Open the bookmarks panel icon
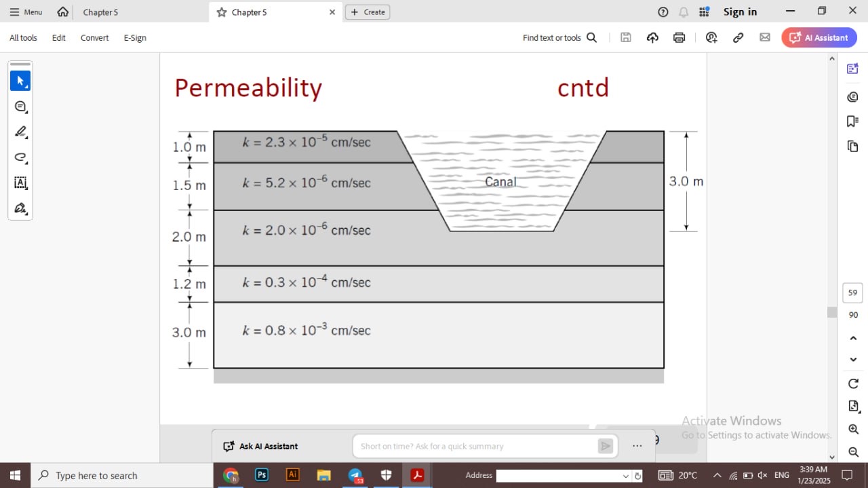Image resolution: width=868 pixels, height=488 pixels. pos(853,121)
